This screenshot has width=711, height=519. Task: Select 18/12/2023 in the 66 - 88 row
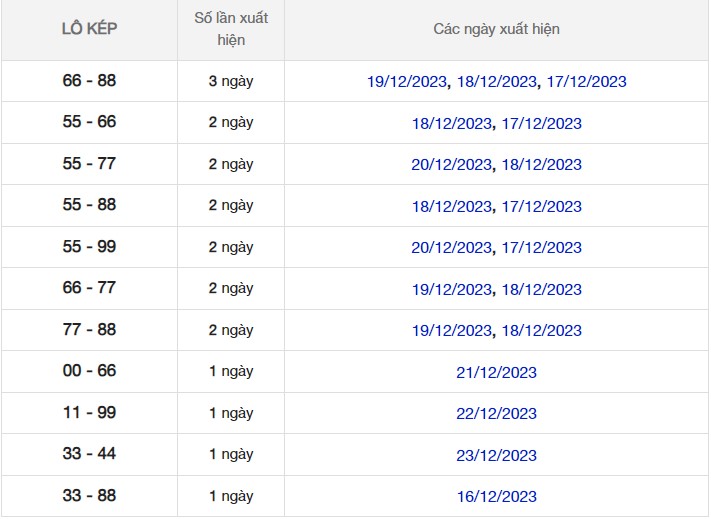(496, 82)
